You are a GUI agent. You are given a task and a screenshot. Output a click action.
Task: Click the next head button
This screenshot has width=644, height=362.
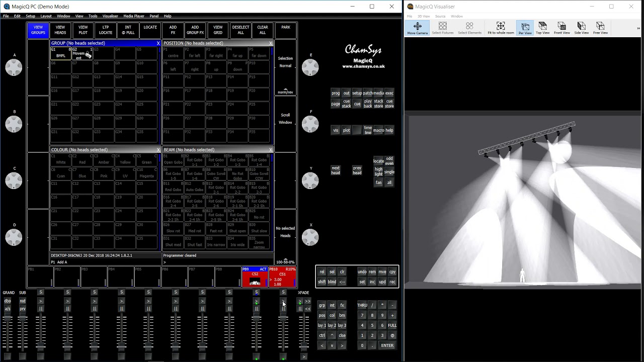336,170
